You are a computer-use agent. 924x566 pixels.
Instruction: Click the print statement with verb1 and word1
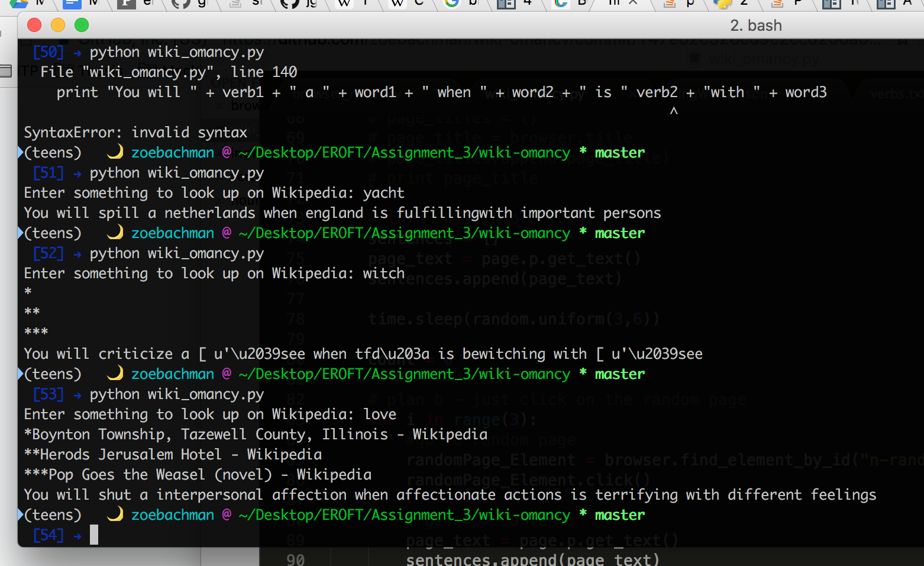coord(441,92)
